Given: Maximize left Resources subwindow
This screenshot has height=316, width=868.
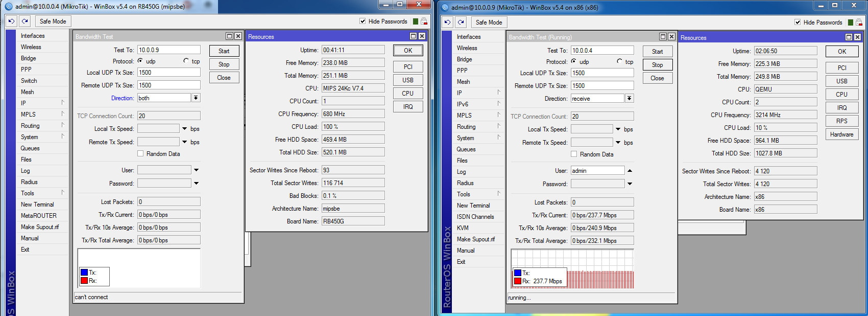Looking at the screenshot, I should click(x=414, y=36).
